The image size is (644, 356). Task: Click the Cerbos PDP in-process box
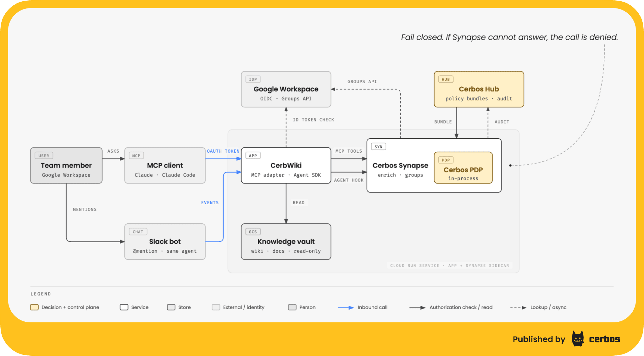pyautogui.click(x=463, y=168)
